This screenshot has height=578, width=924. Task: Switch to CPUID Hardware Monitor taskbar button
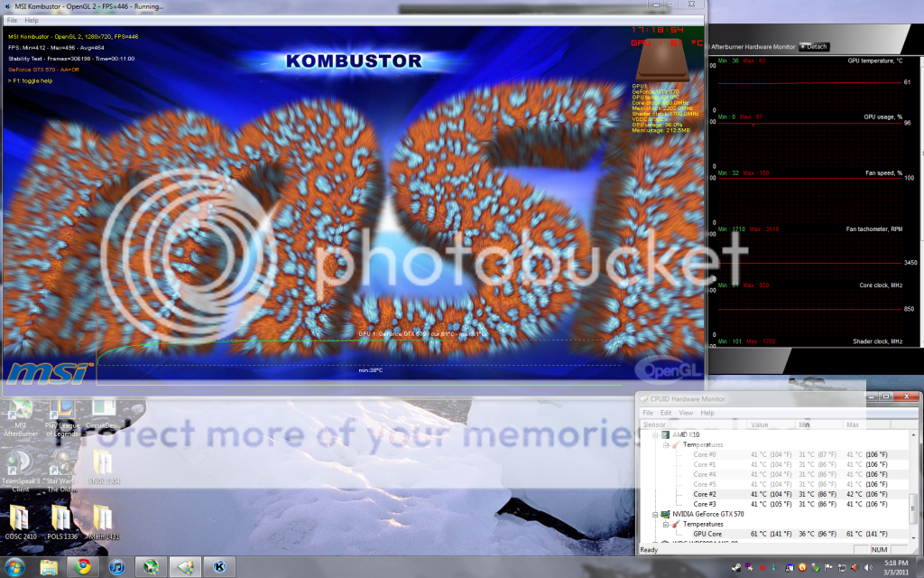point(186,567)
